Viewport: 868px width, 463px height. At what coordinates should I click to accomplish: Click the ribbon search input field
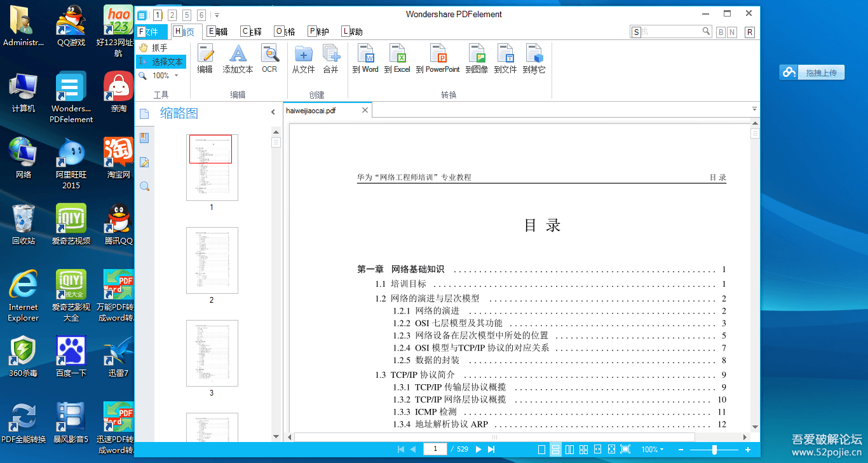pyautogui.click(x=665, y=31)
